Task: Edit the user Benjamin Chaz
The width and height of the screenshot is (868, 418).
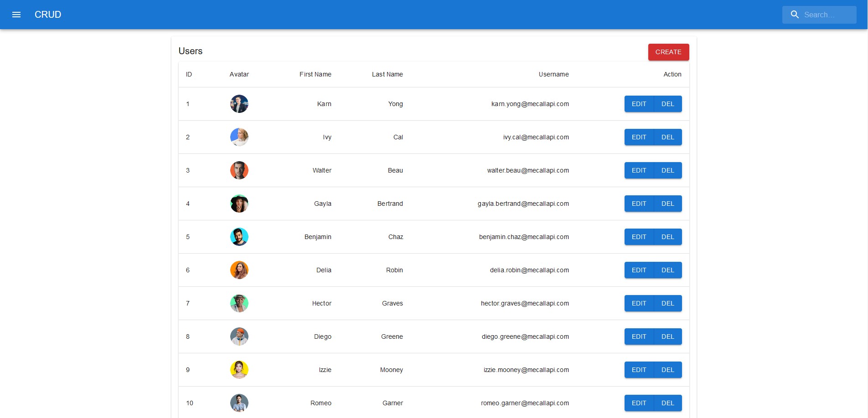Action: pos(639,237)
